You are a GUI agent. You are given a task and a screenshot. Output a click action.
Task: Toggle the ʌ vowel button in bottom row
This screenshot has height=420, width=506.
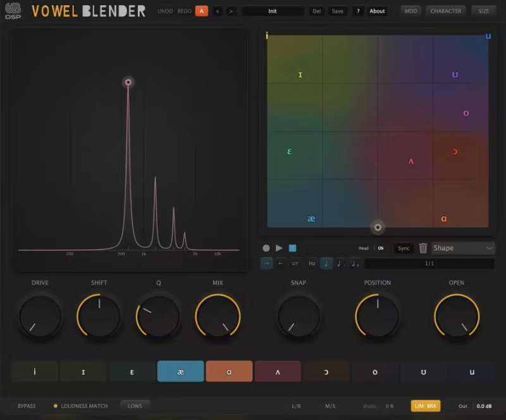[278, 371]
